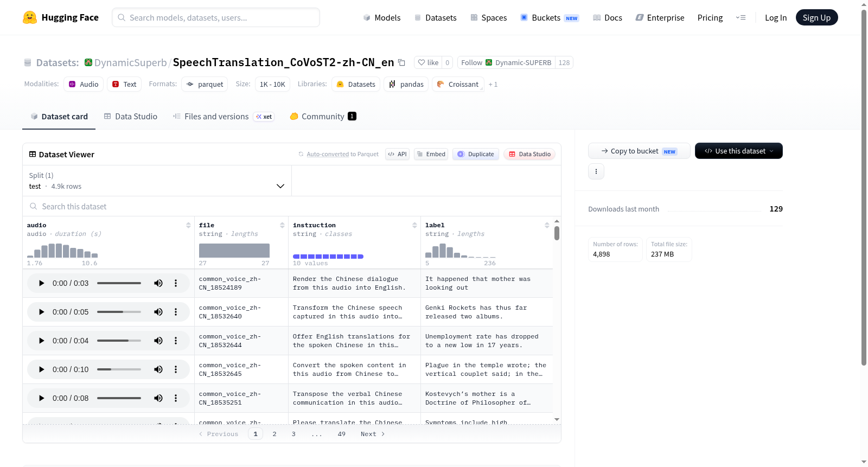Image resolution: width=868 pixels, height=467 pixels.
Task: Sort by the audio column
Action: 188,225
